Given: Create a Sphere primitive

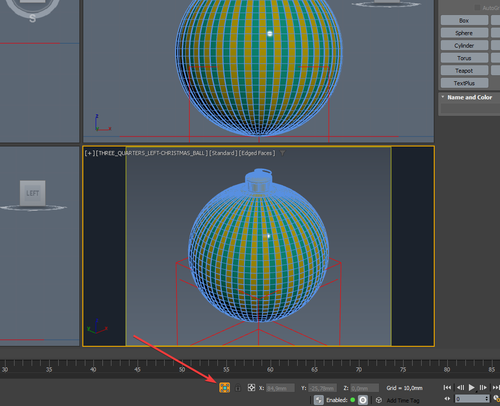Looking at the screenshot, I should [464, 33].
